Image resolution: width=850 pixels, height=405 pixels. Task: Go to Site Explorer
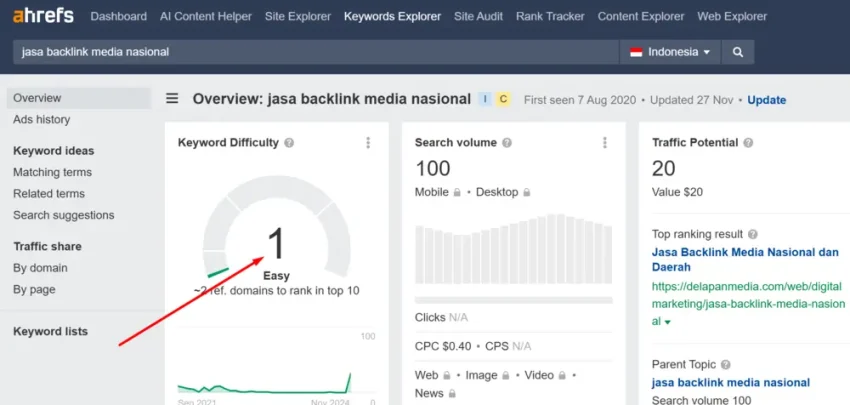[x=298, y=16]
